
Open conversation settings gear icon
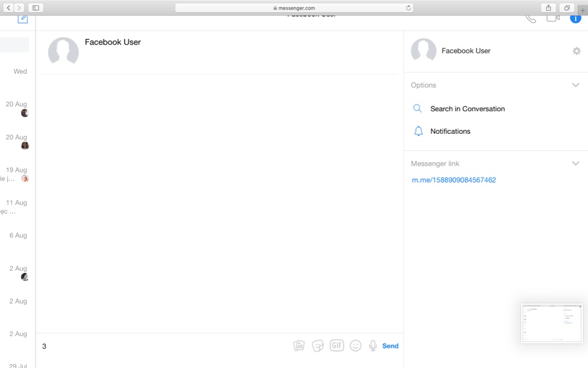576,51
